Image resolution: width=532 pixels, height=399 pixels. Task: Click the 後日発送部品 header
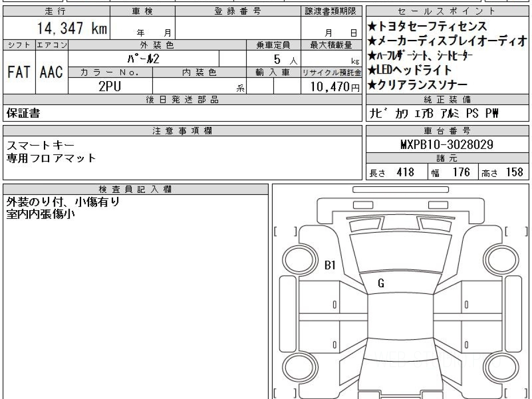183,100
